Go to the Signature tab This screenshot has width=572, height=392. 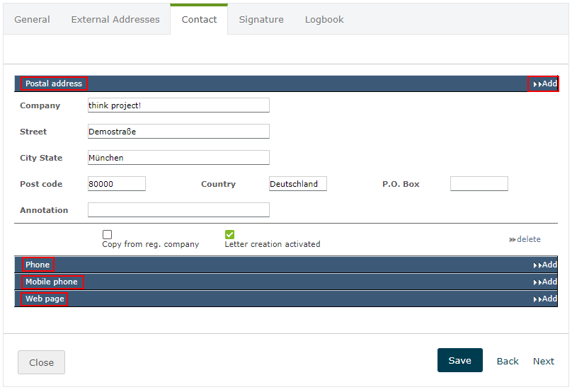(x=261, y=19)
